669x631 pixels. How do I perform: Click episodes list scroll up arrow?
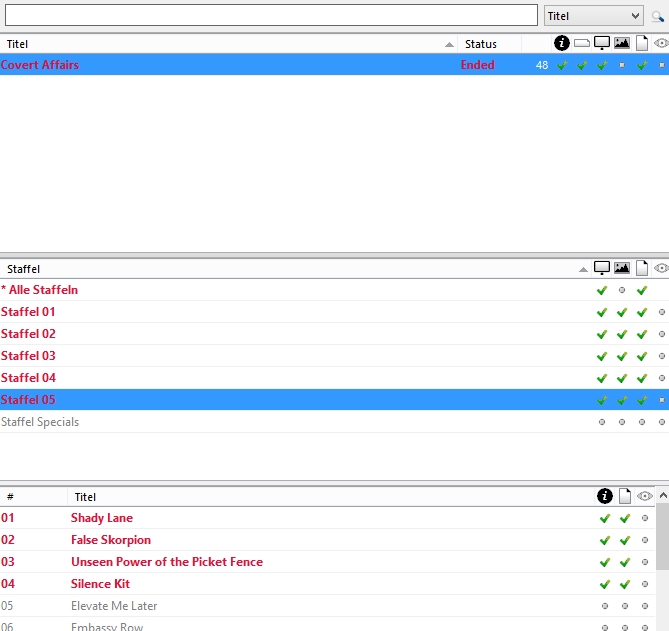coord(663,495)
